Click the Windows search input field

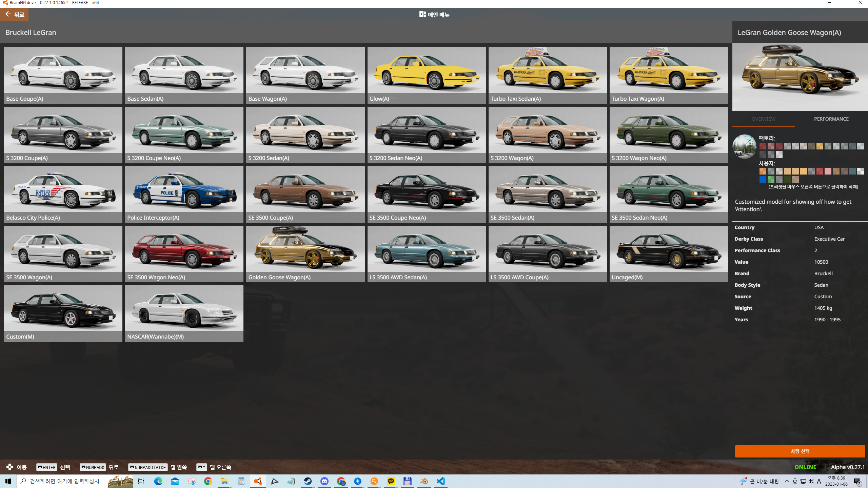(x=64, y=481)
